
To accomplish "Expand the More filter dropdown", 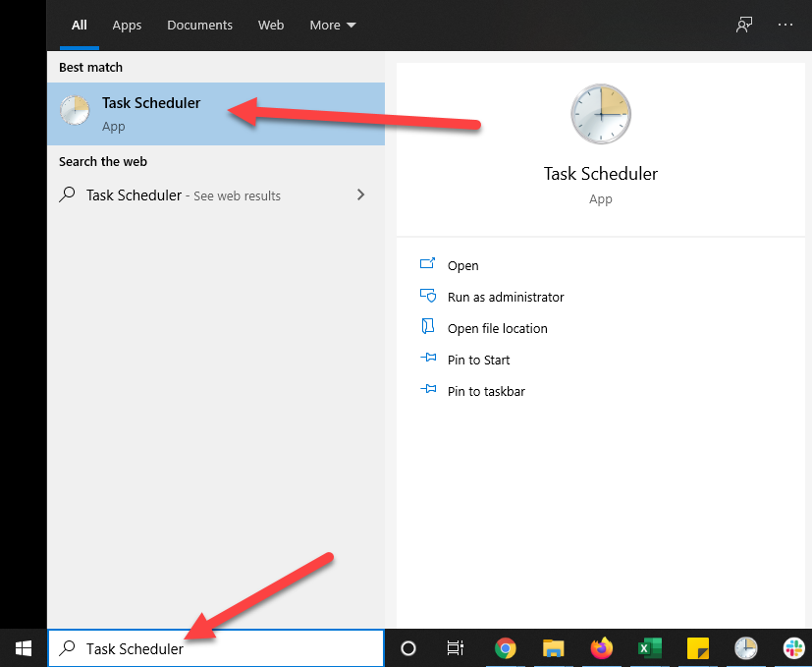I will (x=333, y=25).
